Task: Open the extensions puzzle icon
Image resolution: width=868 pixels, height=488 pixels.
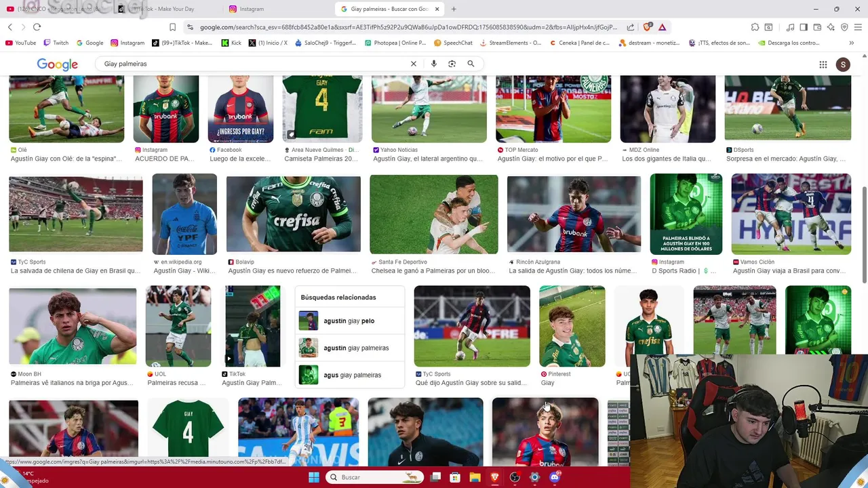Action: pos(755,27)
